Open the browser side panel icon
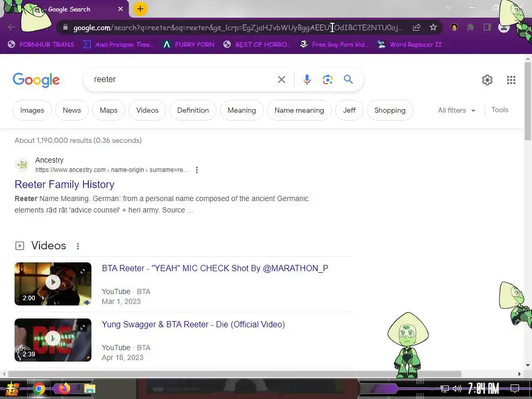 487,27
